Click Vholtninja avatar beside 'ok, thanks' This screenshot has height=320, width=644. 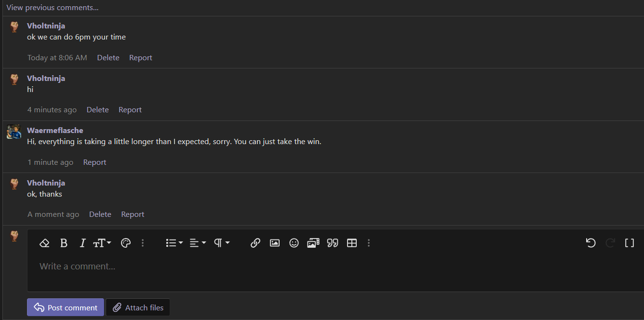tap(14, 184)
